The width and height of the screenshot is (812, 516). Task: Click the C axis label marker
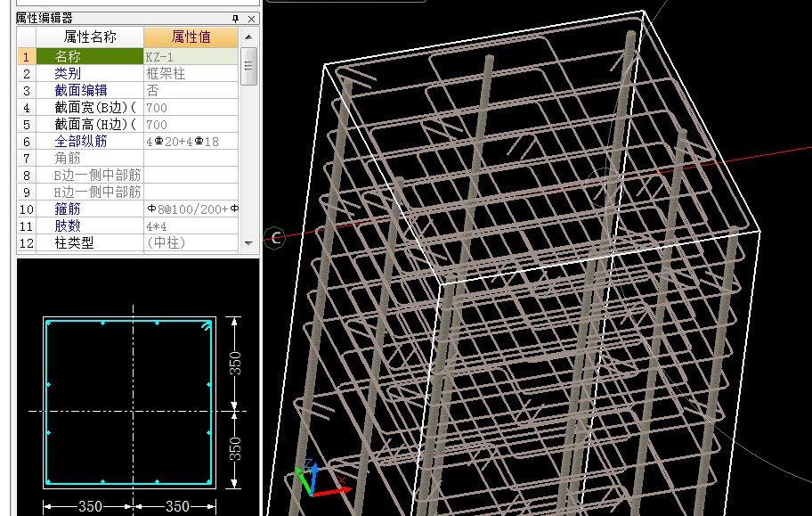(275, 238)
